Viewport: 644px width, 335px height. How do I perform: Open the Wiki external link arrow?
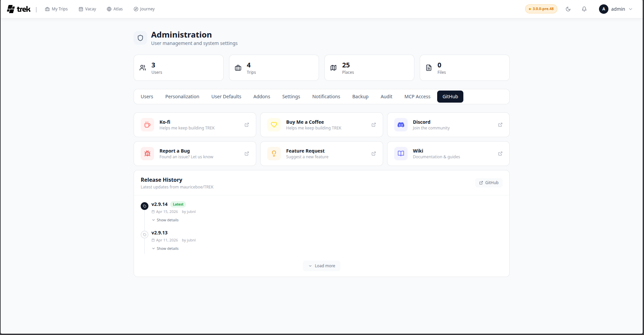[500, 154]
